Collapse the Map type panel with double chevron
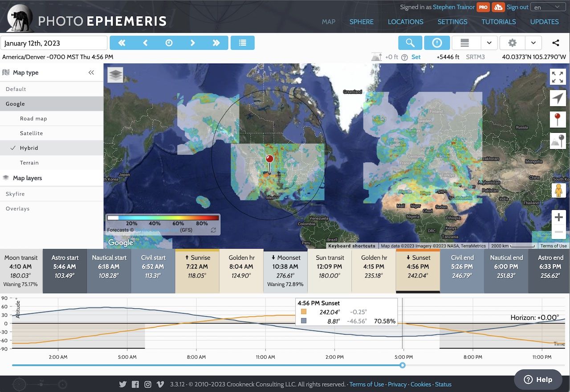 pos(92,73)
